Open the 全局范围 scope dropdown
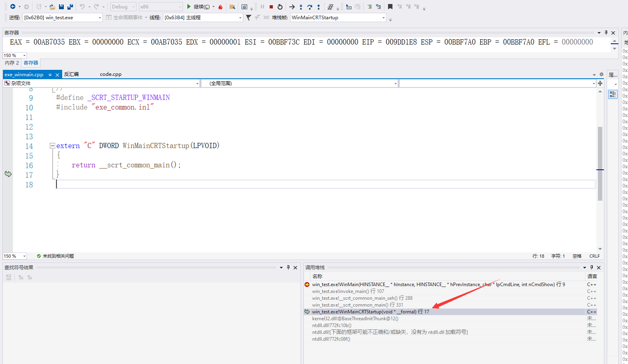This screenshot has height=364, width=628. [x=300, y=83]
